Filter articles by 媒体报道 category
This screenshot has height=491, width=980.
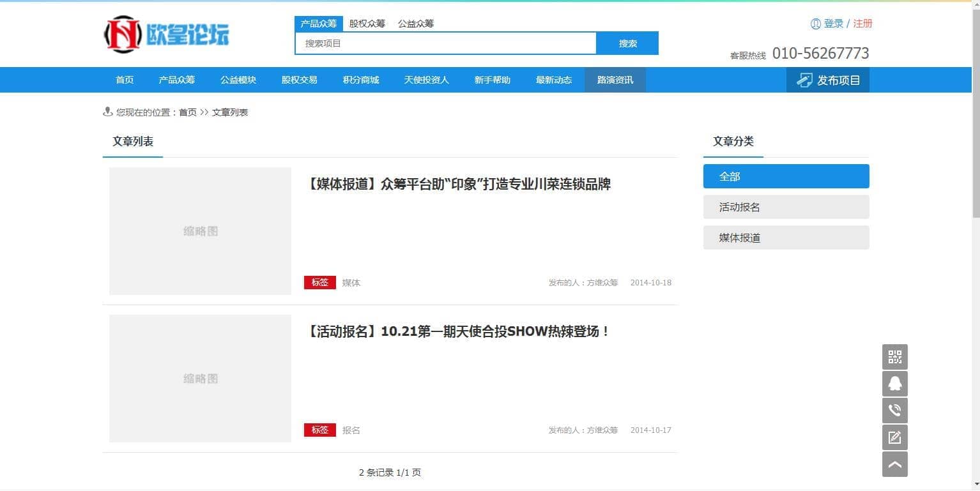click(x=786, y=238)
